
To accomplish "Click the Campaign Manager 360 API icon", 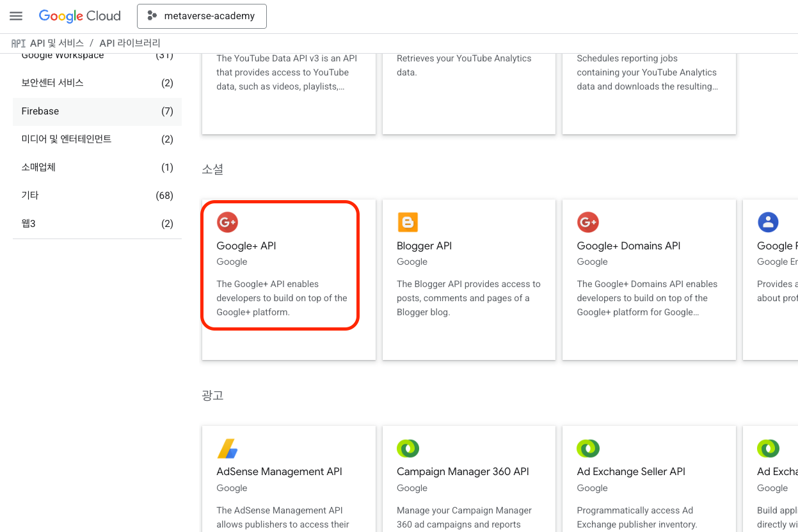I will [x=408, y=449].
